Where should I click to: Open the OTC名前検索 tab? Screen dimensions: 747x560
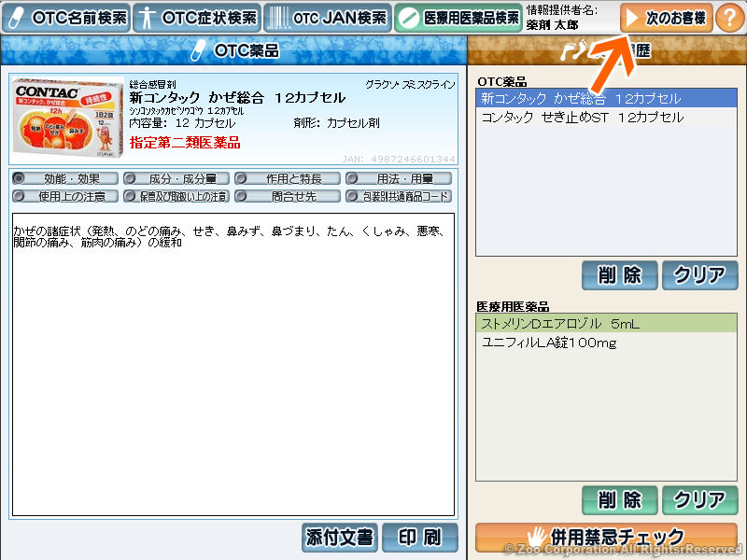[x=66, y=18]
